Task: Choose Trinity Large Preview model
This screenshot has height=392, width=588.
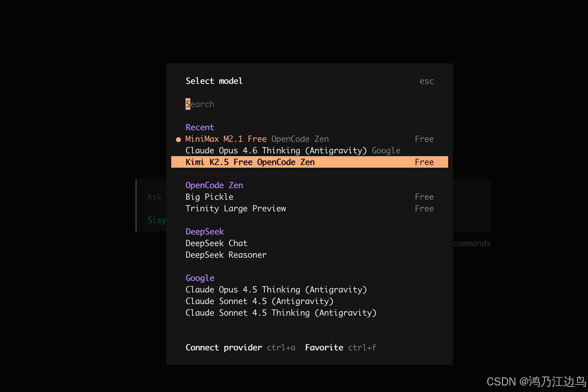Action: tap(309, 209)
